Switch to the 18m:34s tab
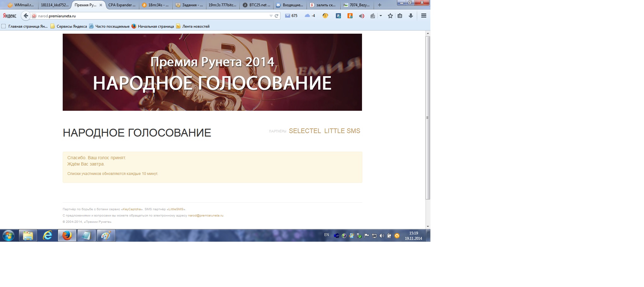644x287 pixels. pyautogui.click(x=156, y=5)
